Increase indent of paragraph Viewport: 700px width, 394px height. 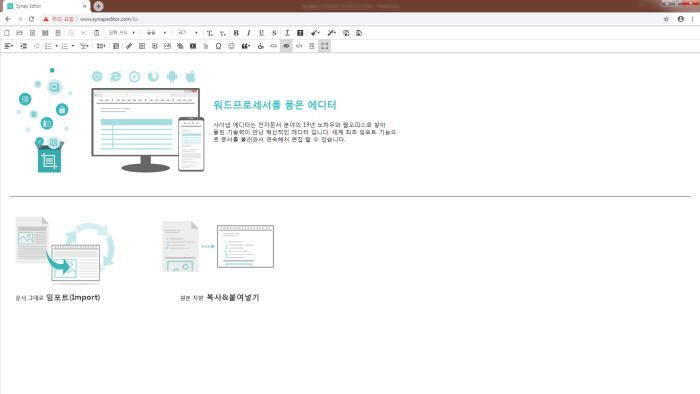coord(24,46)
